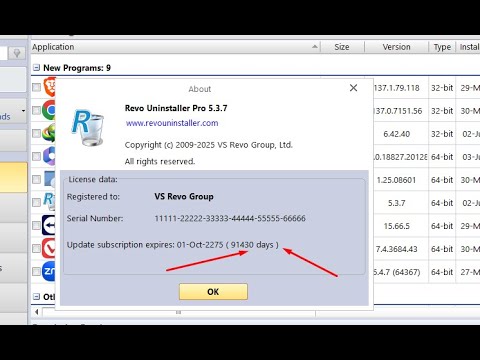Tick the checkbox in the Zoom row
Screen dimensions: 480x360
click(36, 272)
